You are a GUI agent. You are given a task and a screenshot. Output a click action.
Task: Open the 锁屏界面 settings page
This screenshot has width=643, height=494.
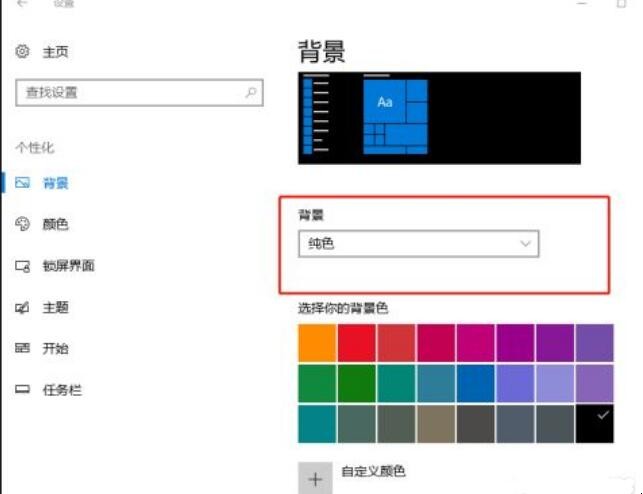coord(68,266)
